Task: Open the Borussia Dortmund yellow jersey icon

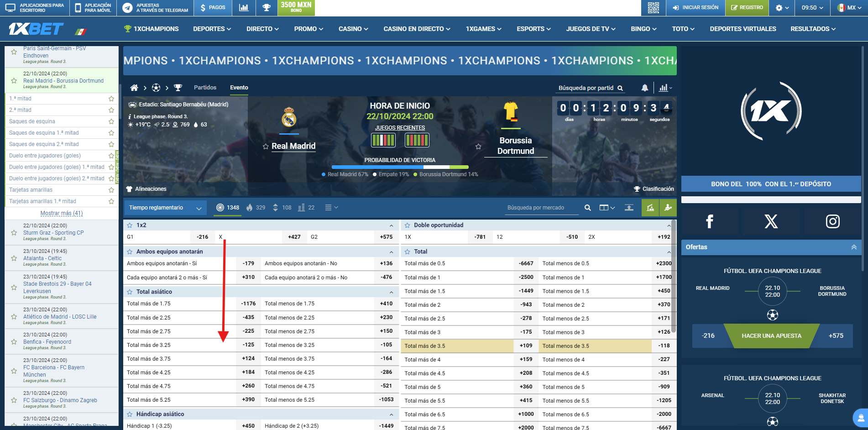Action: [511, 112]
